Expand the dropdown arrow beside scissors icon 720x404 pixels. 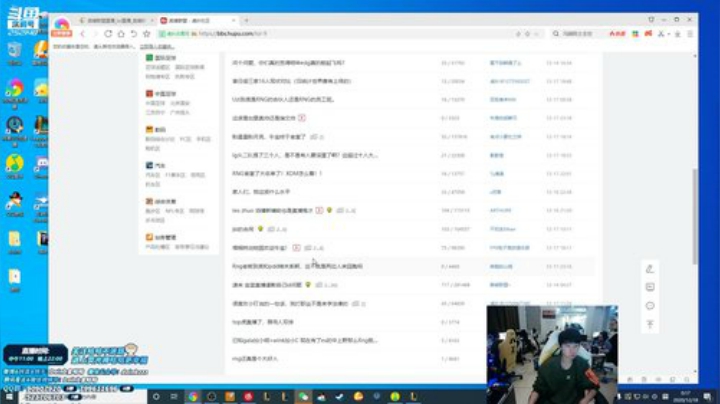pos(669,34)
